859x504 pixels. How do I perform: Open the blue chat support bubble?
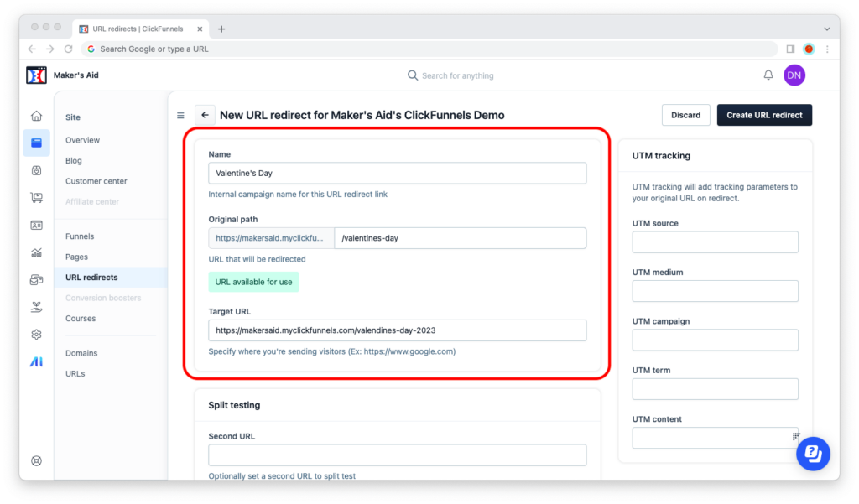[x=813, y=454]
